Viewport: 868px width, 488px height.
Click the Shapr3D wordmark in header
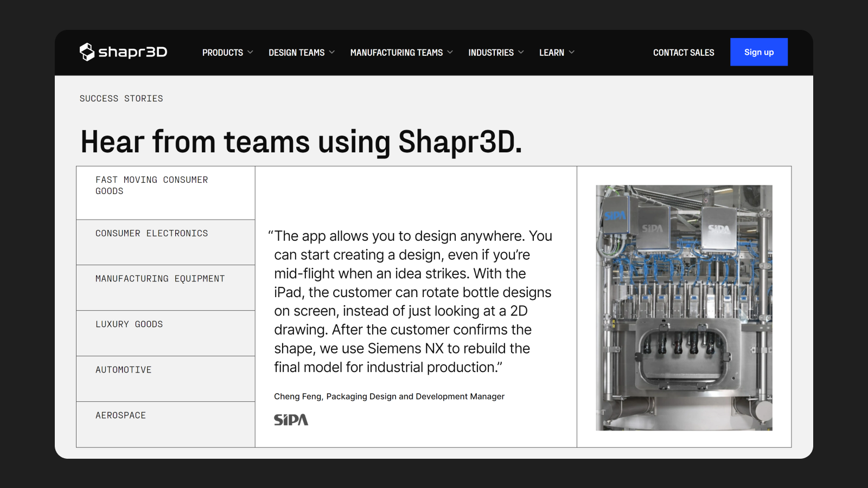[133, 52]
